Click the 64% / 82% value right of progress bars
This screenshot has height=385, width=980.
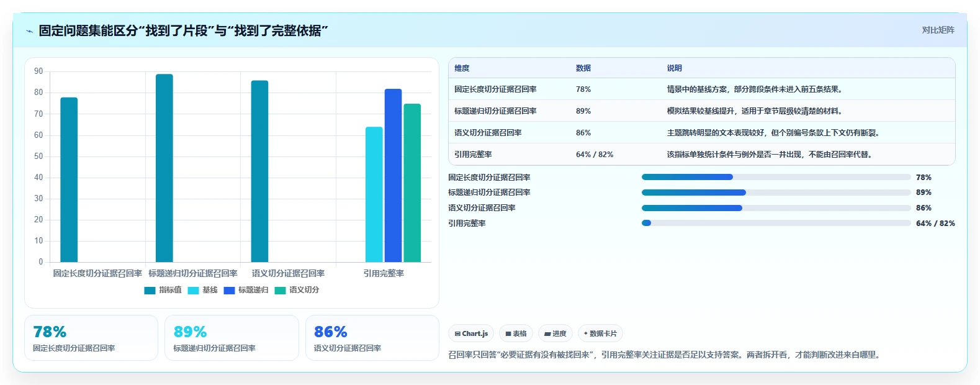(935, 224)
